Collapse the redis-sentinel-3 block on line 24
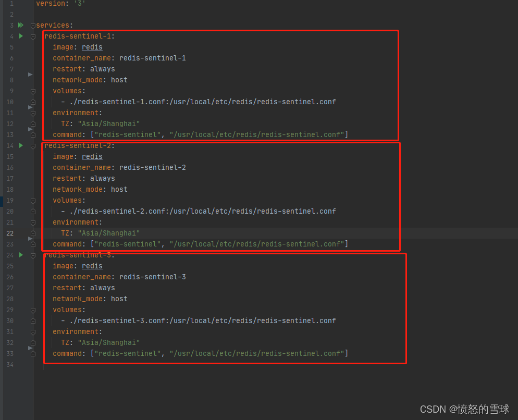This screenshot has width=518, height=420. point(33,255)
